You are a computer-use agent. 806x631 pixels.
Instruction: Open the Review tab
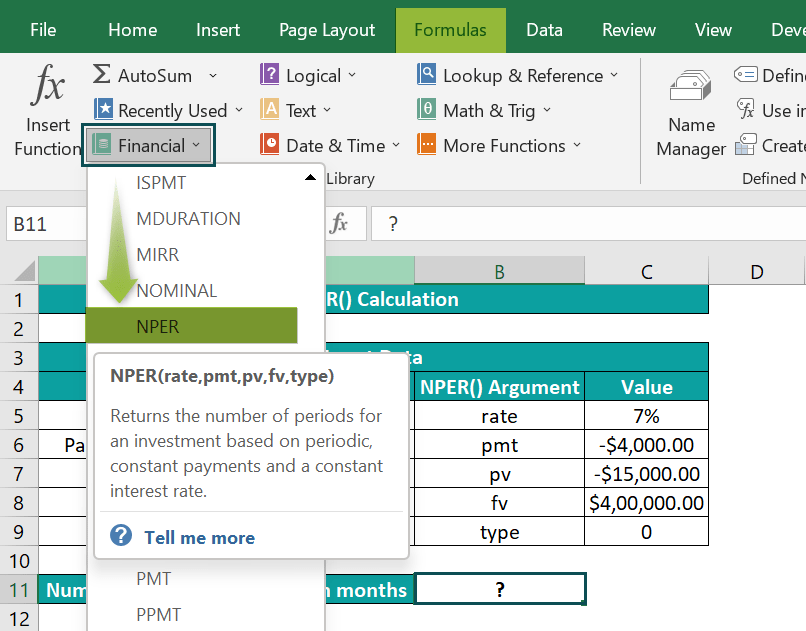point(628,29)
